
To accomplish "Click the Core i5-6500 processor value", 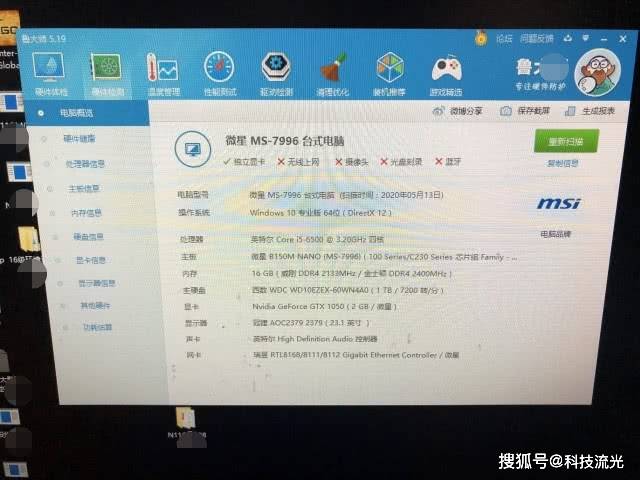I will click(x=317, y=239).
